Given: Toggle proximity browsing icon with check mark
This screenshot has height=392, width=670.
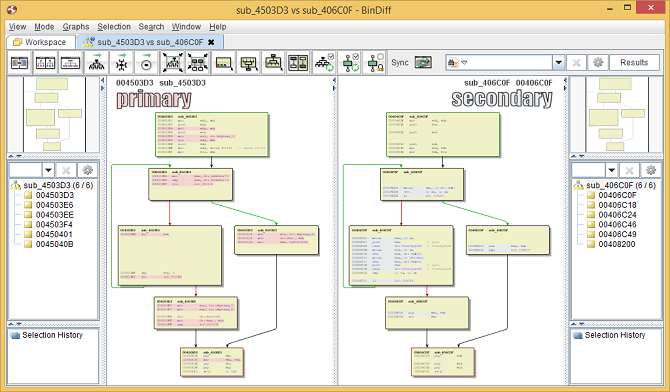Looking at the screenshot, I should pos(350,63).
